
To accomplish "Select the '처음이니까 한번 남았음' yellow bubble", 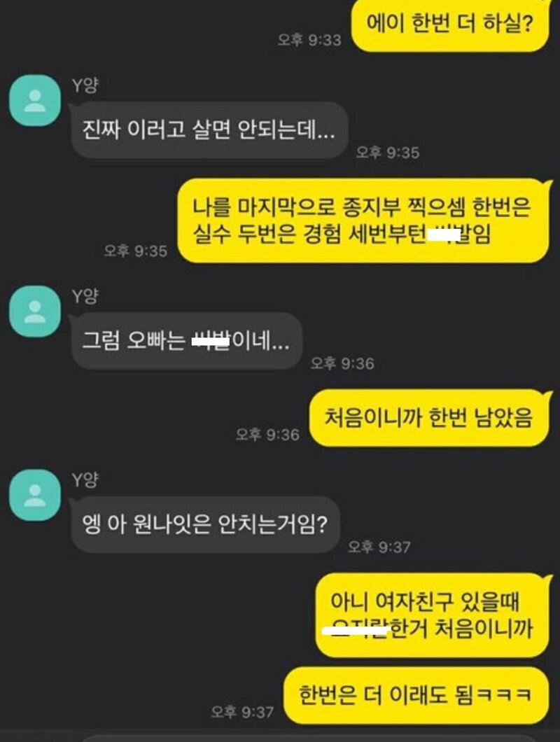I will click(x=429, y=417).
